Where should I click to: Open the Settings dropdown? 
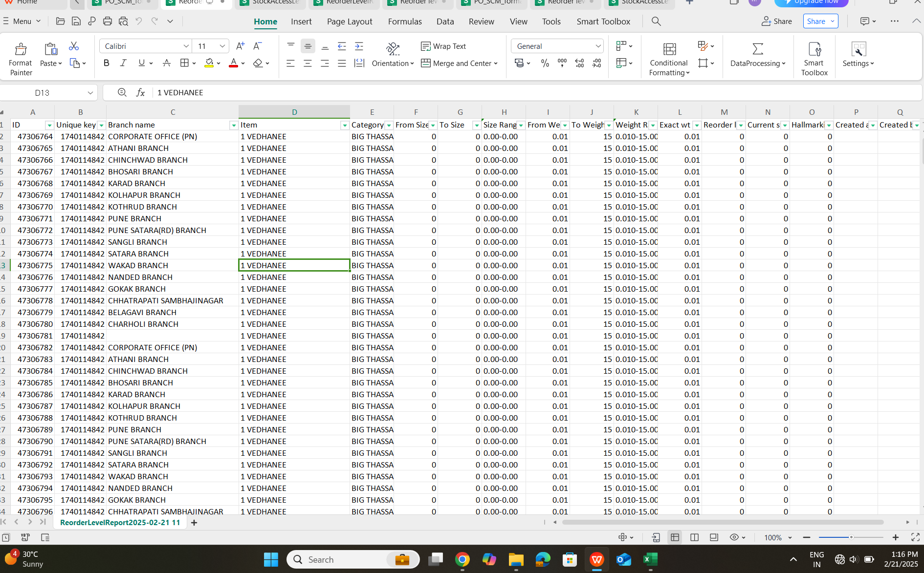(858, 64)
